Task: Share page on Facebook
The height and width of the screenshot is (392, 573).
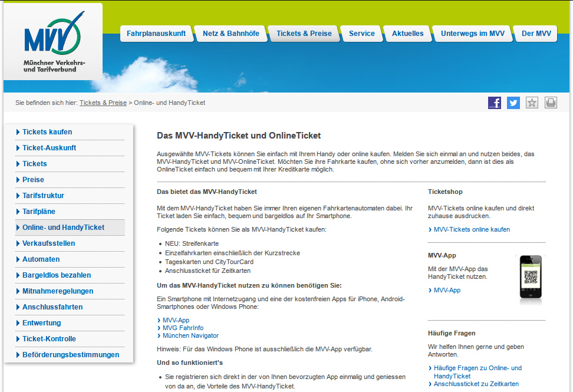Action: click(495, 103)
